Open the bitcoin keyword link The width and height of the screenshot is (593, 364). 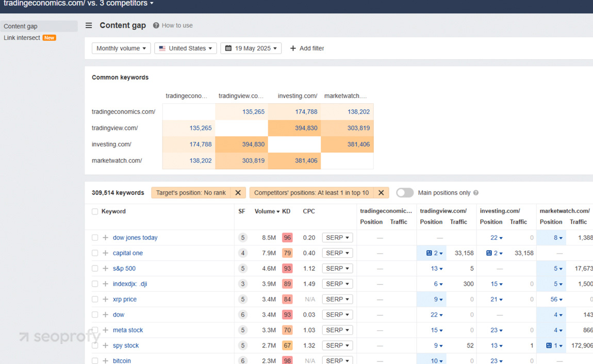[122, 360]
